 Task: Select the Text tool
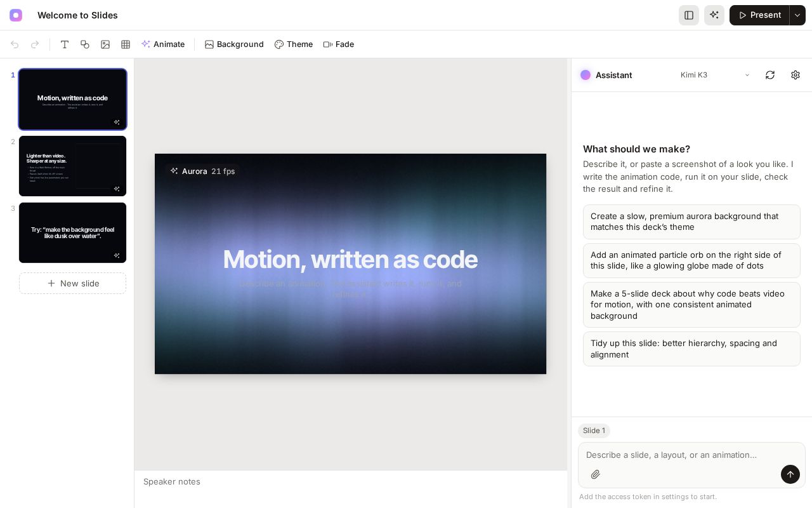(x=65, y=44)
